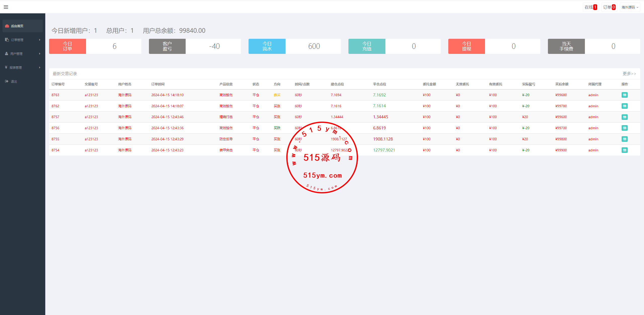
Task: Toggle the hamburger sidebar menu icon
Action: (x=6, y=7)
